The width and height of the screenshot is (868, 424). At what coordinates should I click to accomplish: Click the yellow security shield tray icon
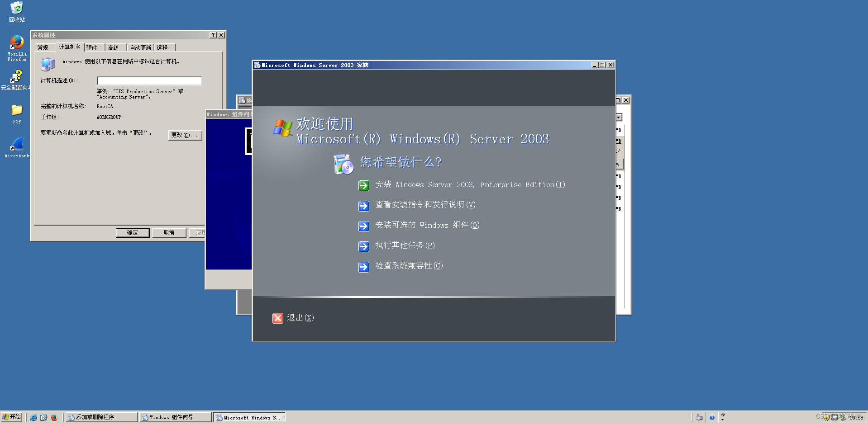click(827, 418)
